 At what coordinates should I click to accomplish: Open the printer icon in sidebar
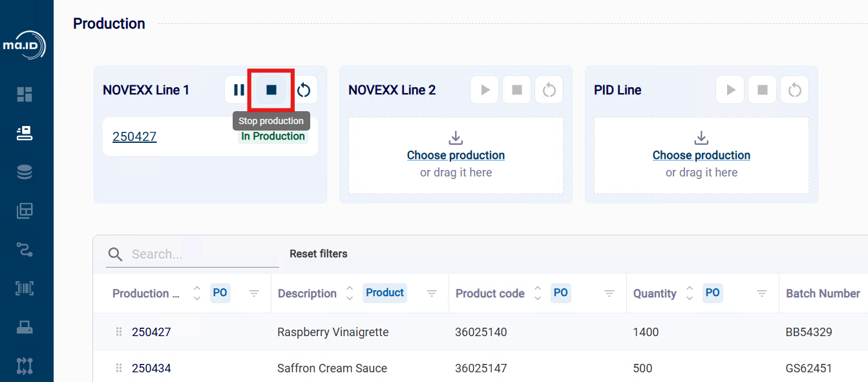25,327
